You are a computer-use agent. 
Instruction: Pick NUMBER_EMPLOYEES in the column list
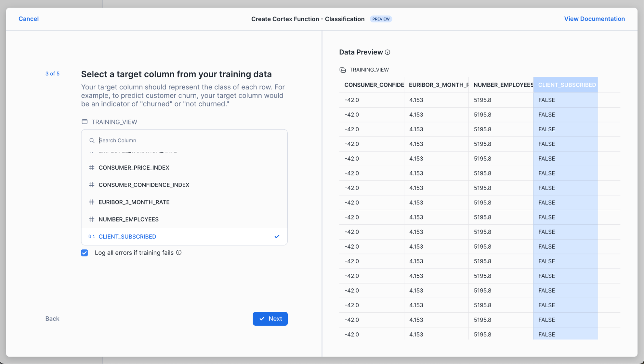(x=128, y=219)
